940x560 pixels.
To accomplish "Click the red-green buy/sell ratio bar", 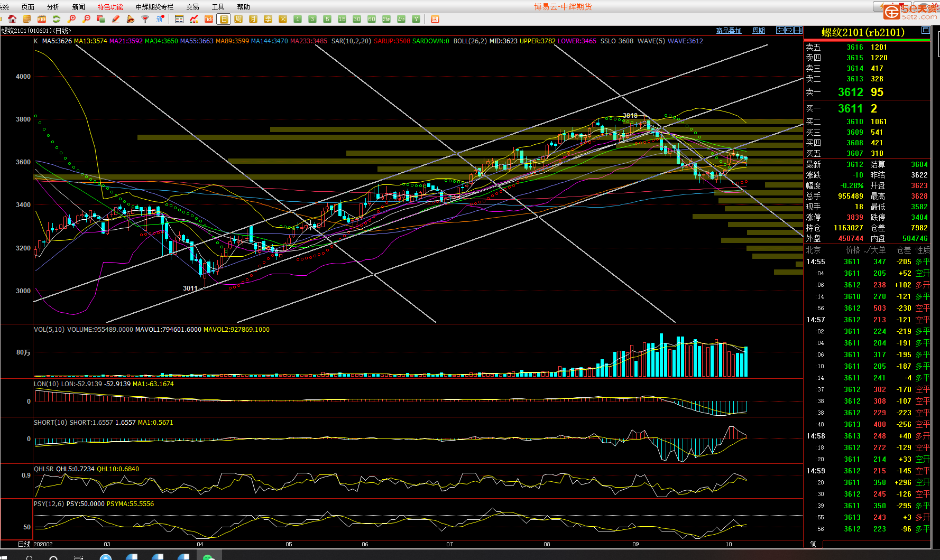I will coord(867,40).
